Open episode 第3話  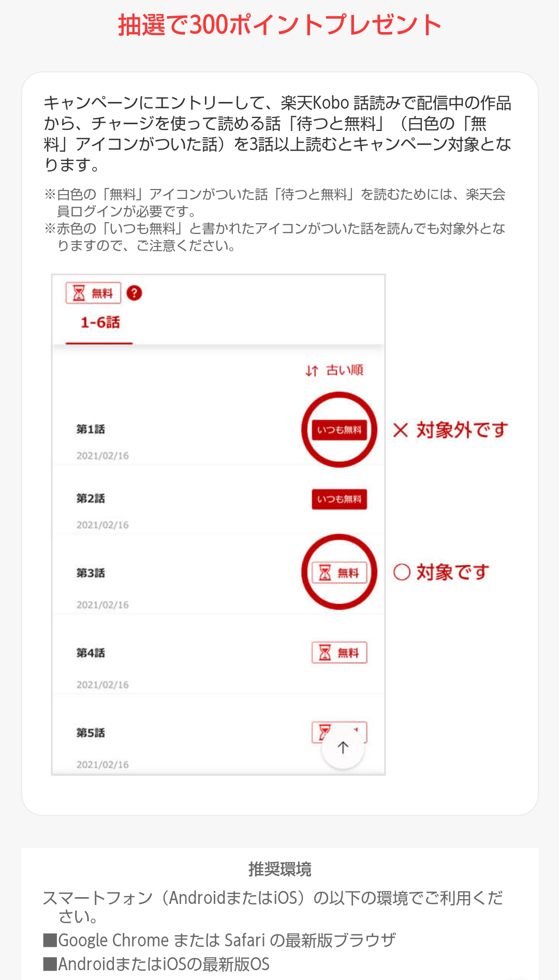[x=91, y=573]
